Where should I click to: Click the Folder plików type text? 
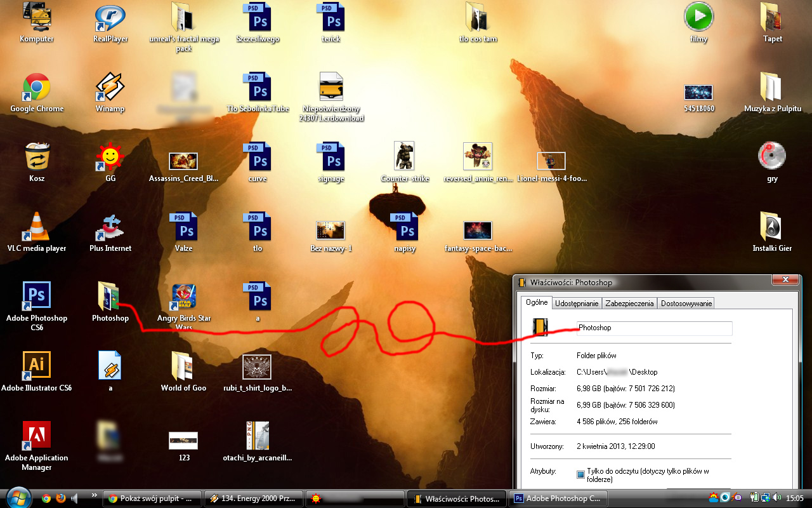point(596,356)
